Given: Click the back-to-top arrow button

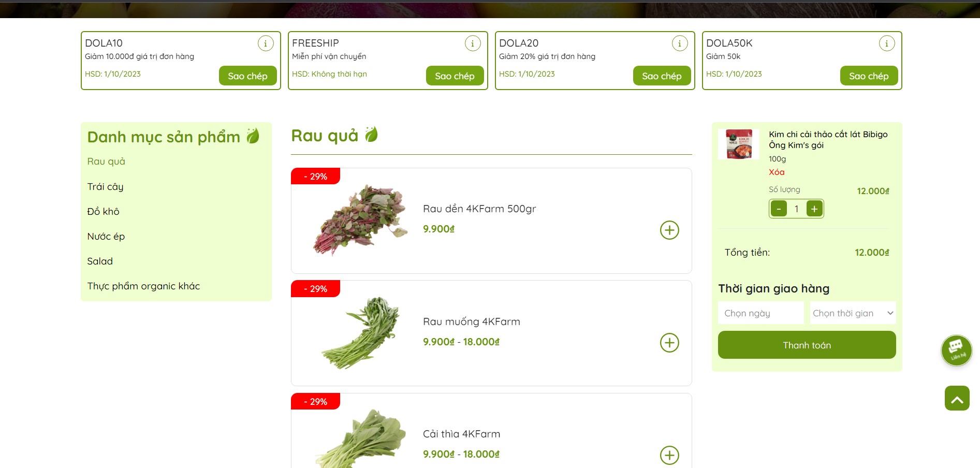Looking at the screenshot, I should 957,398.
